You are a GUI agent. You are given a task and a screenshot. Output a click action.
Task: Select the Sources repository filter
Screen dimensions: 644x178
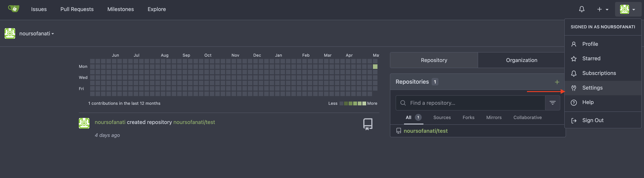[442, 117]
